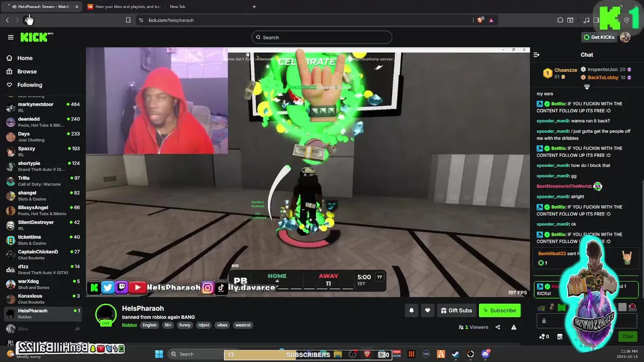The height and width of the screenshot is (362, 644).
Task: Report the stream via the warning triangle icon
Action: [x=514, y=327]
